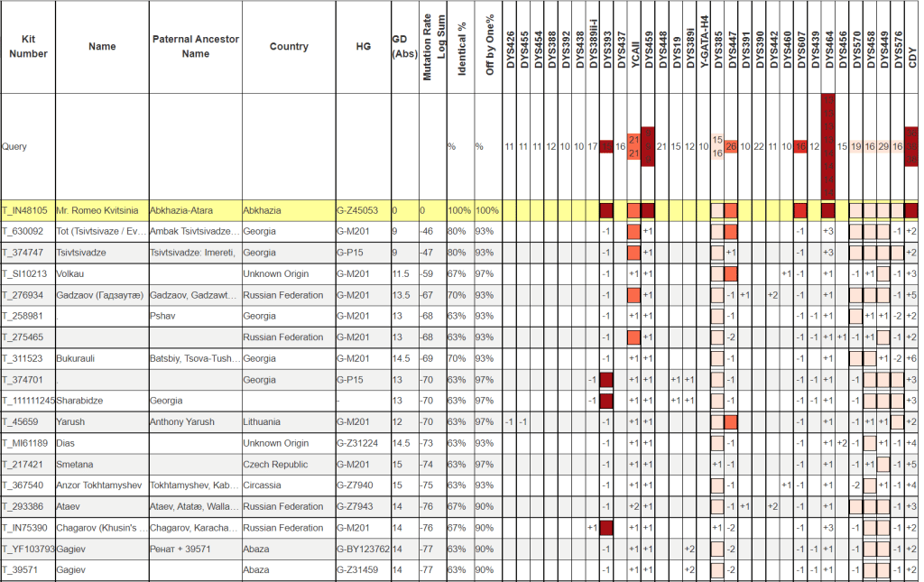Click the Abkhazia-Atara ancestor cell

[x=181, y=211]
